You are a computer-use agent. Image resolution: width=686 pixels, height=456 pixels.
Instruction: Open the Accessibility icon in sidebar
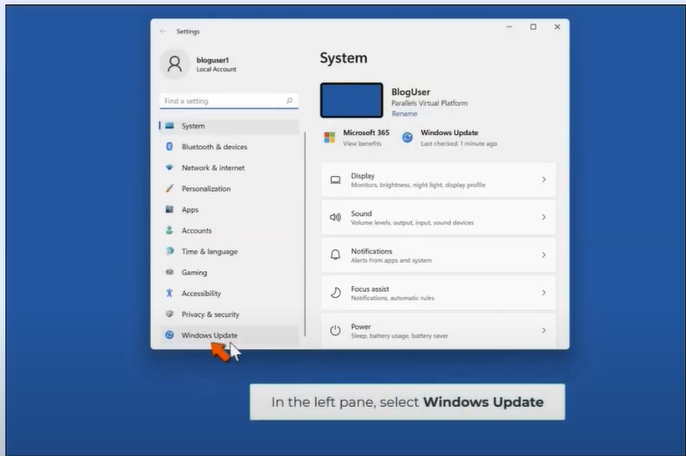170,293
